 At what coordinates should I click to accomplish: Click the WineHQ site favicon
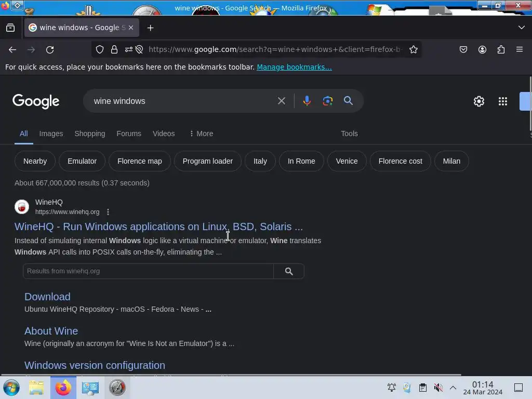pos(22,207)
